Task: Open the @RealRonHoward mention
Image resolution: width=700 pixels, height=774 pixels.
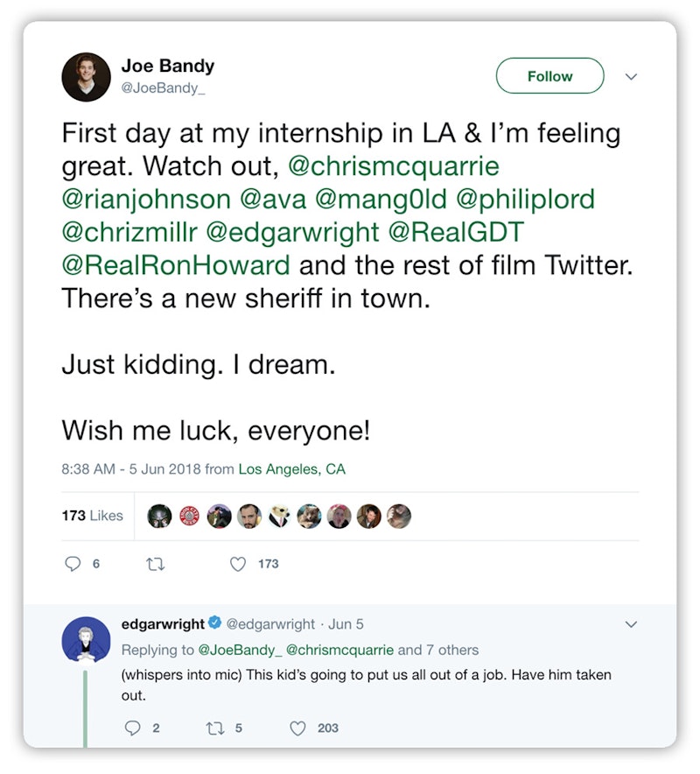Action: click(175, 264)
